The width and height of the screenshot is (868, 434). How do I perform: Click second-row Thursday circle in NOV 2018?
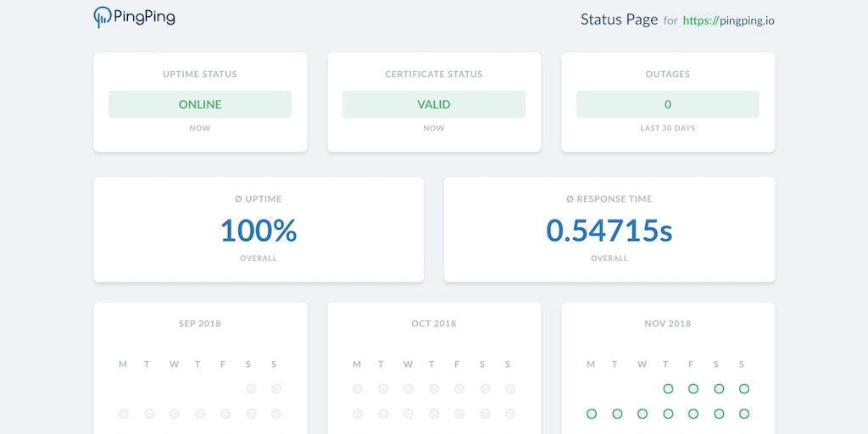coord(668,414)
